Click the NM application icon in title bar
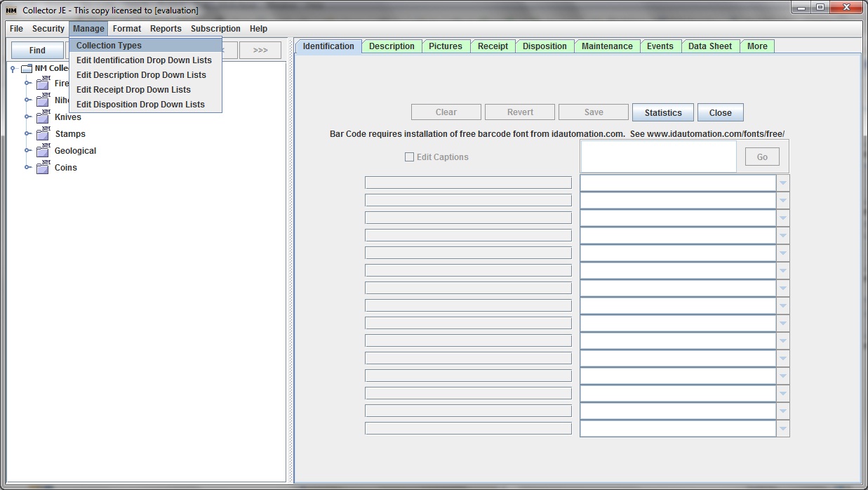Screen dimensions: 868x490 [x=11, y=11]
